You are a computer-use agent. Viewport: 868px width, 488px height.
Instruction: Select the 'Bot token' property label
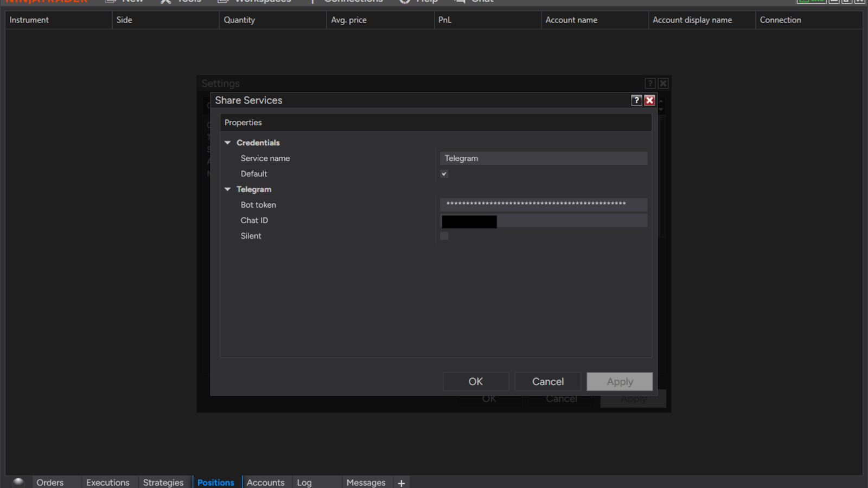click(x=258, y=205)
